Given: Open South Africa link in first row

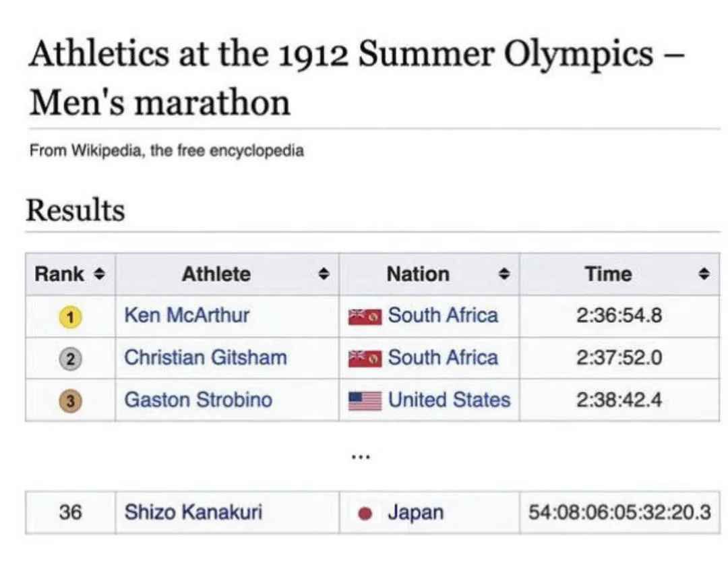Looking at the screenshot, I should [x=443, y=315].
